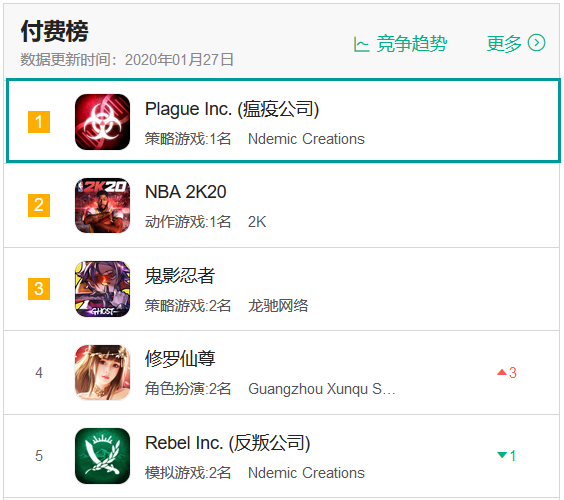Click the 修罗仙尊 app title

coord(180,359)
